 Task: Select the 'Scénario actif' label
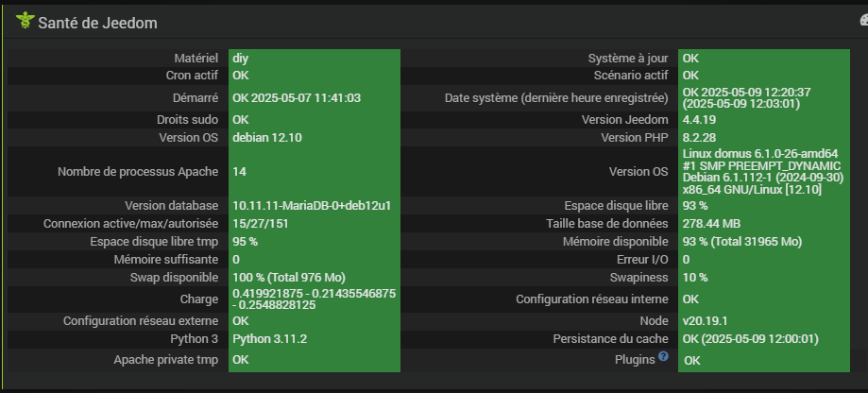pos(631,76)
